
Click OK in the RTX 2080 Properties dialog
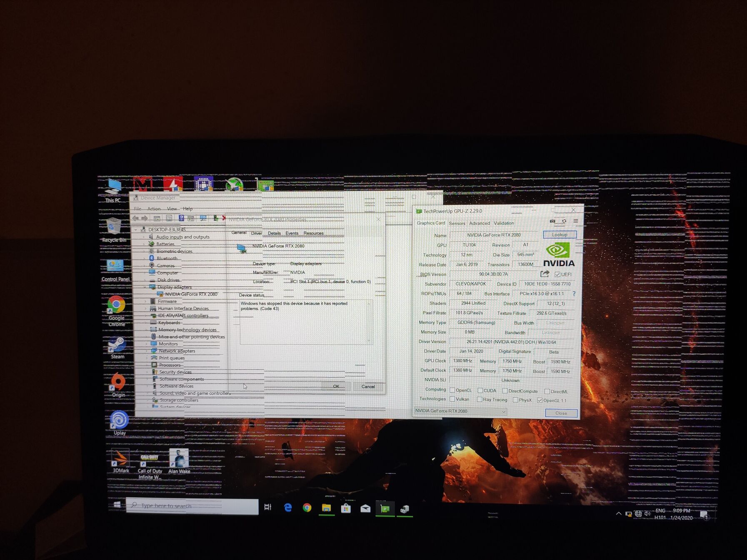336,386
